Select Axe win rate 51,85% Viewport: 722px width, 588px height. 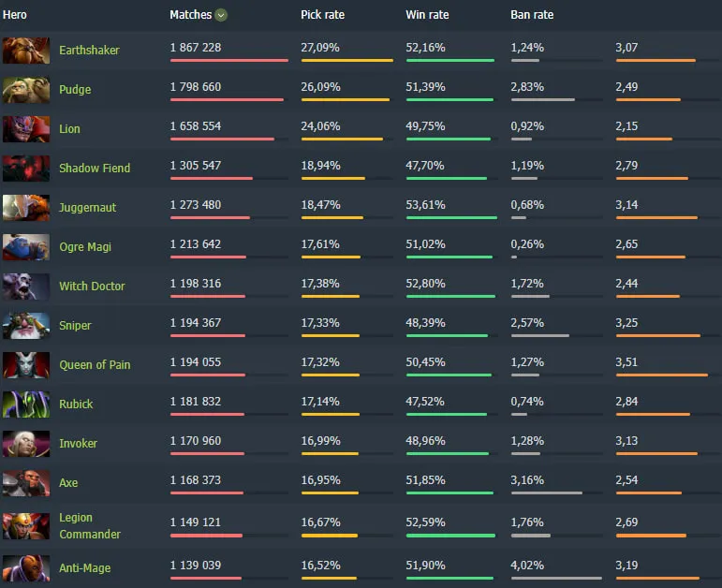tap(425, 480)
